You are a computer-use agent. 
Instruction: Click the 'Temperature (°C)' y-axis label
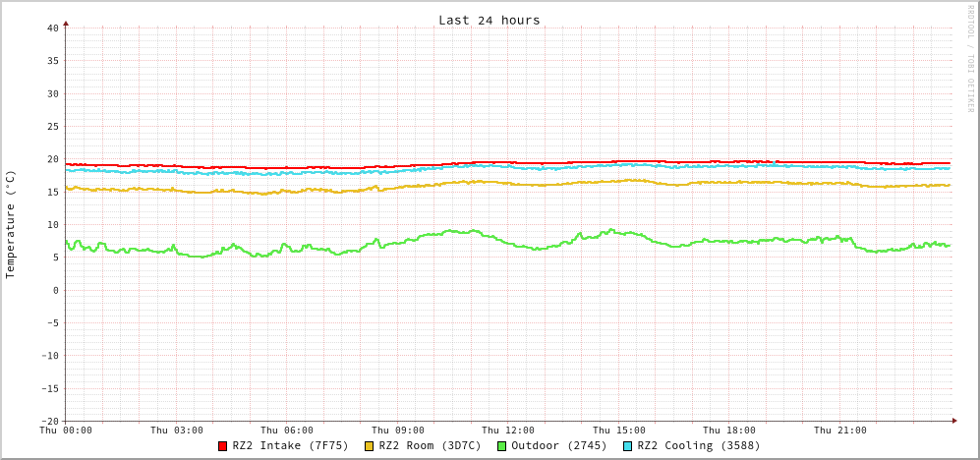[11, 224]
